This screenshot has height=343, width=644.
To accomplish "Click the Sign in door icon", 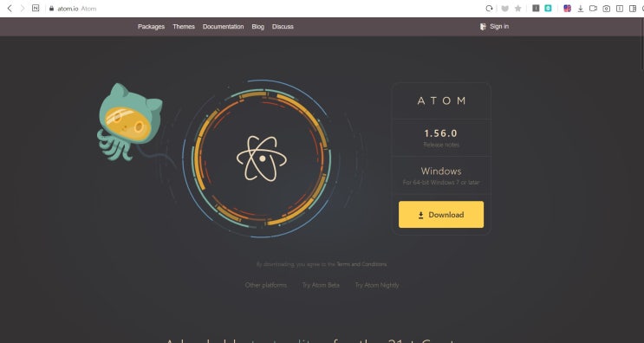I will click(x=483, y=26).
